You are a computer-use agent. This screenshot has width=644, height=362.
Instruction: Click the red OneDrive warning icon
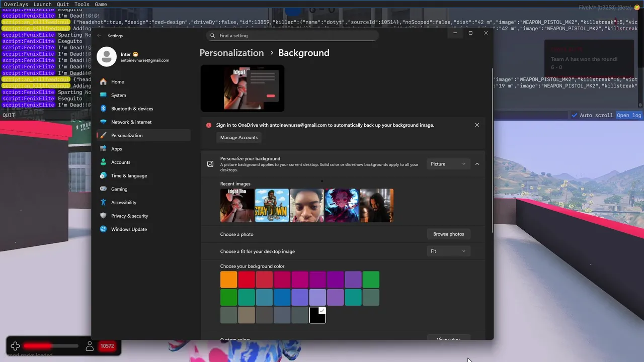click(x=209, y=125)
